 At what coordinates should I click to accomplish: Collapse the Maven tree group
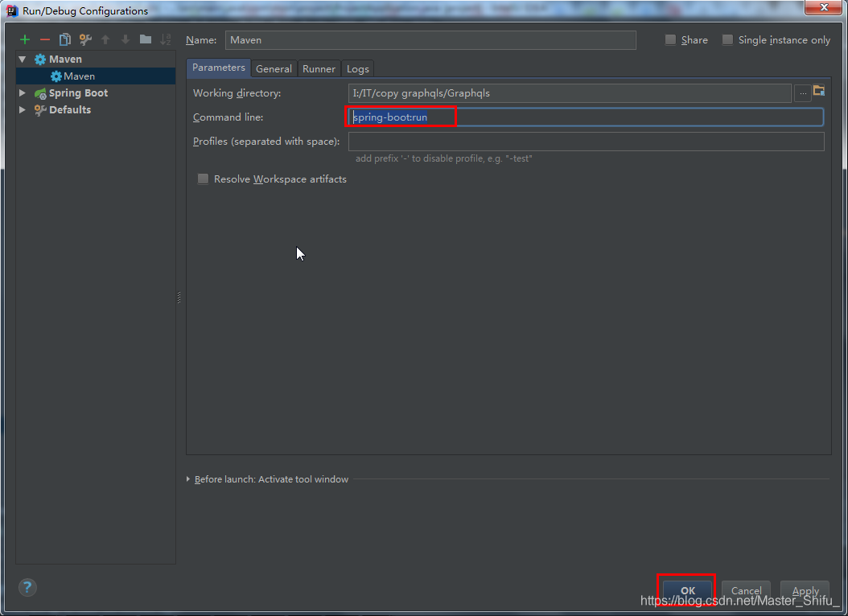click(23, 59)
